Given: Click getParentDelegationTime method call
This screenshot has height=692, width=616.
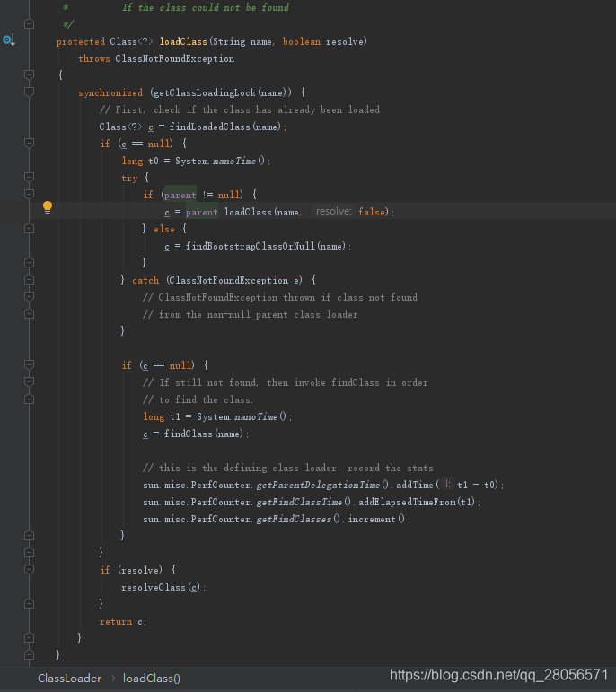Looking at the screenshot, I should point(318,485).
